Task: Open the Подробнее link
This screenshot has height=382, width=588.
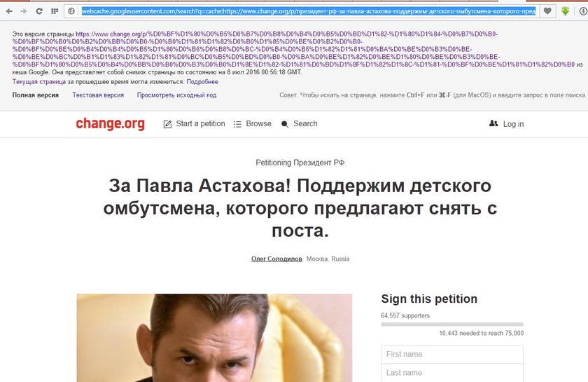Action: pos(202,81)
